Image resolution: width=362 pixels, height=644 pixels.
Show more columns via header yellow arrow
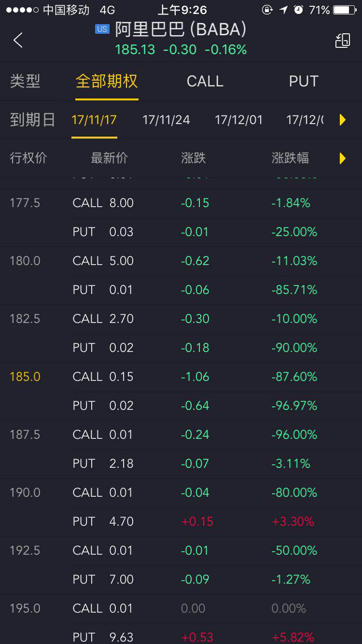click(x=342, y=158)
